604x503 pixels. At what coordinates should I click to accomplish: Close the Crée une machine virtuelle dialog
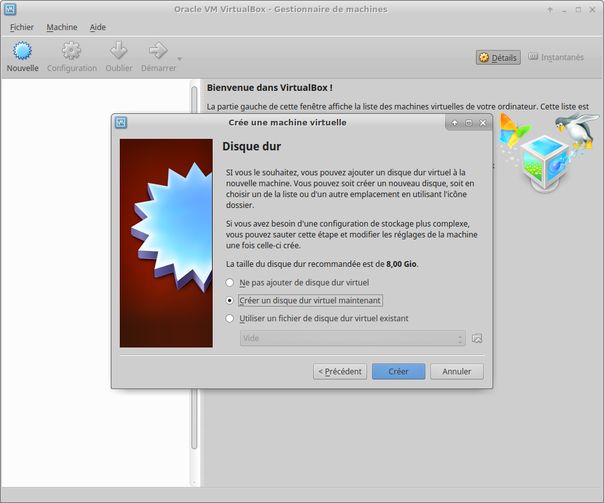(x=483, y=123)
